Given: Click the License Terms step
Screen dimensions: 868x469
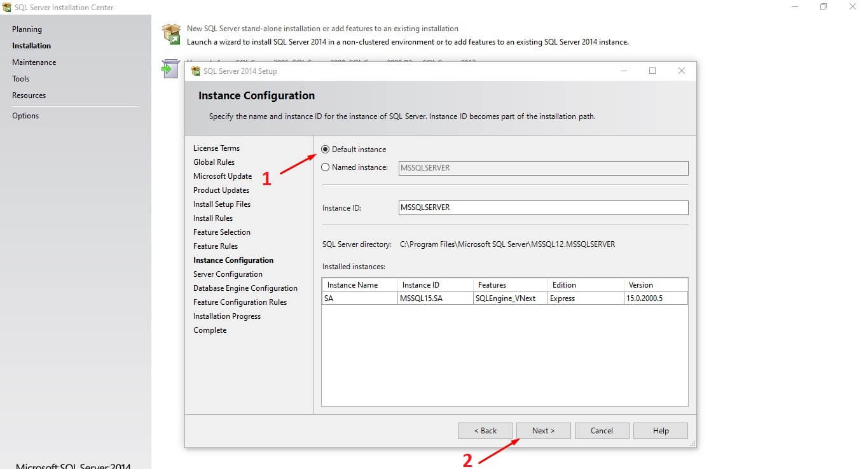Looking at the screenshot, I should pos(216,148).
